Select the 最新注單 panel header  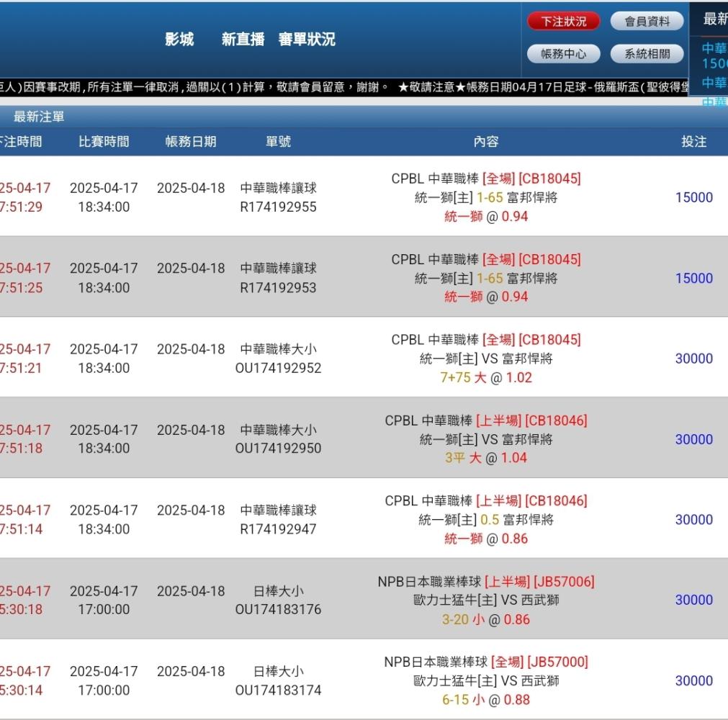[x=39, y=117]
